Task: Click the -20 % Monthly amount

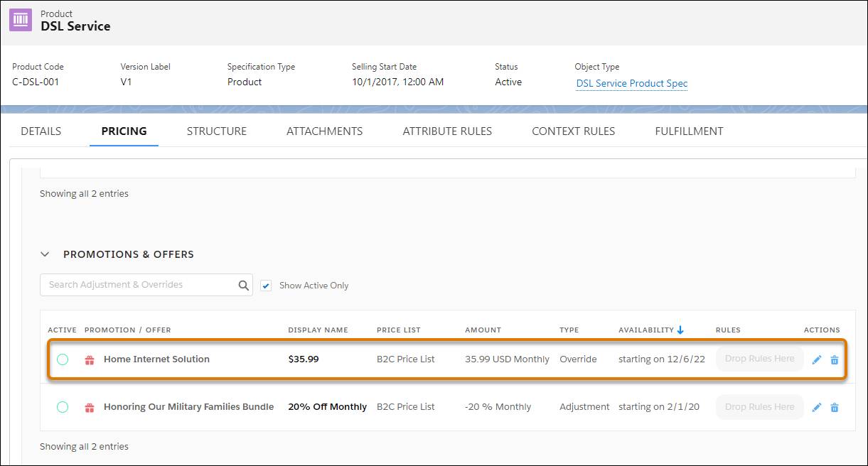Action: point(498,407)
